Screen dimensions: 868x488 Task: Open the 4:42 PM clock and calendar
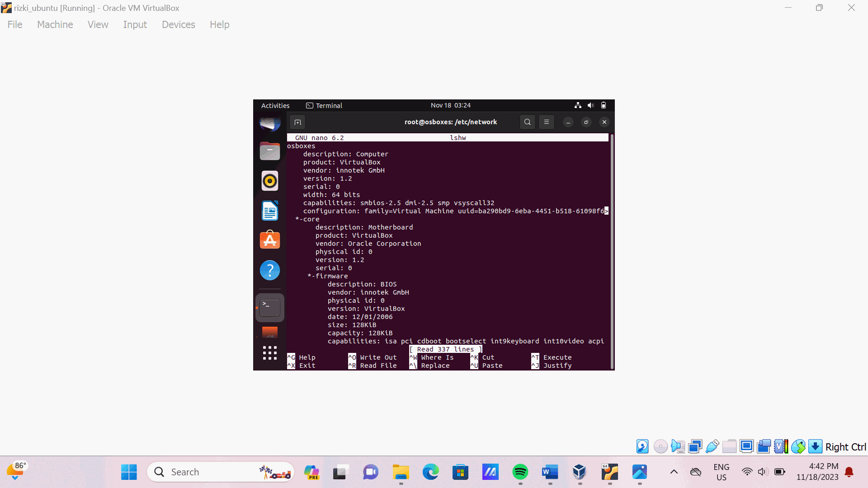pos(817,472)
